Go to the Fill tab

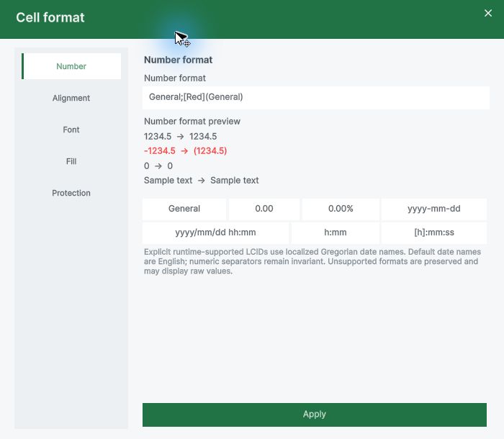pos(71,161)
